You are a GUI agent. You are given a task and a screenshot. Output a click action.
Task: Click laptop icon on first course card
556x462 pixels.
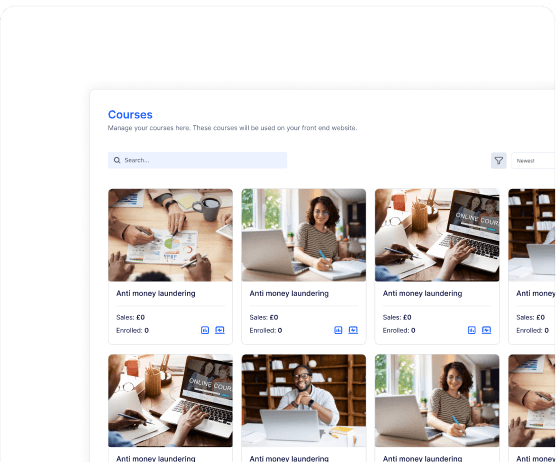click(x=220, y=330)
